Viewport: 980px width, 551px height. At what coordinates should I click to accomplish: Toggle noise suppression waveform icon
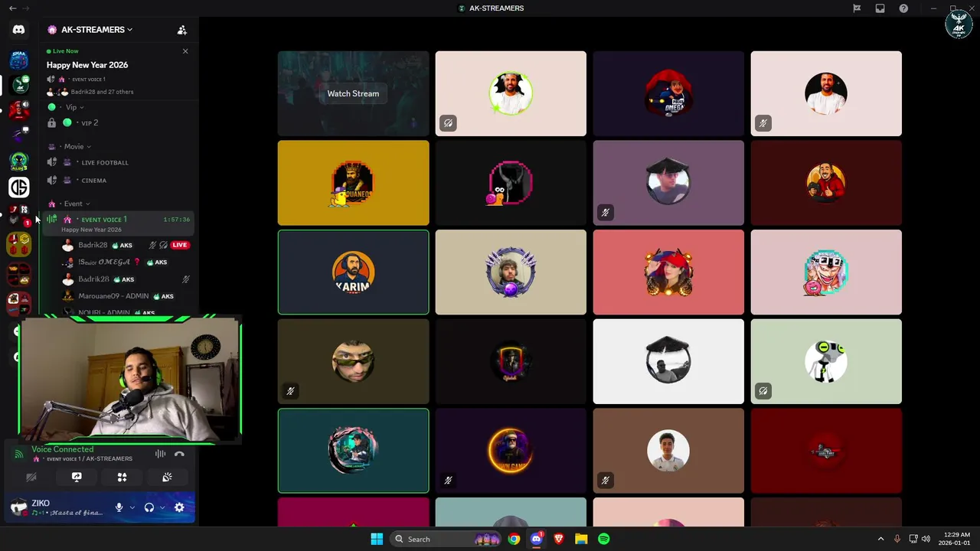[160, 454]
